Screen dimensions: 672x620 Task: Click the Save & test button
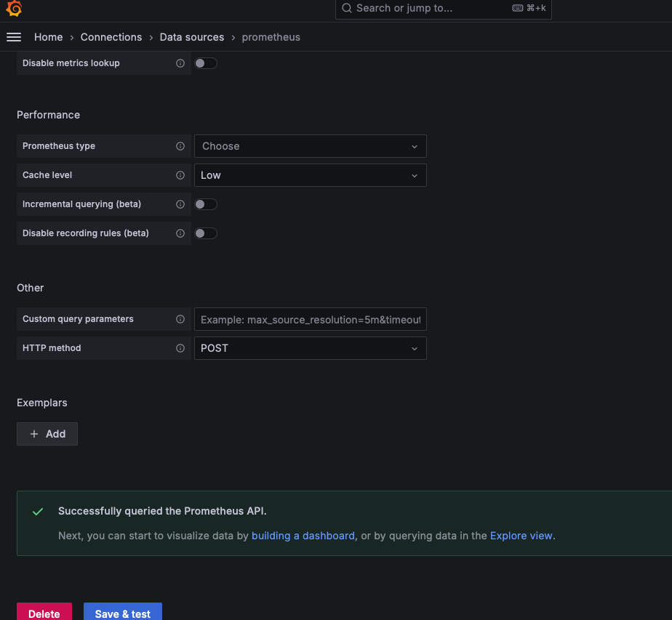tap(122, 613)
